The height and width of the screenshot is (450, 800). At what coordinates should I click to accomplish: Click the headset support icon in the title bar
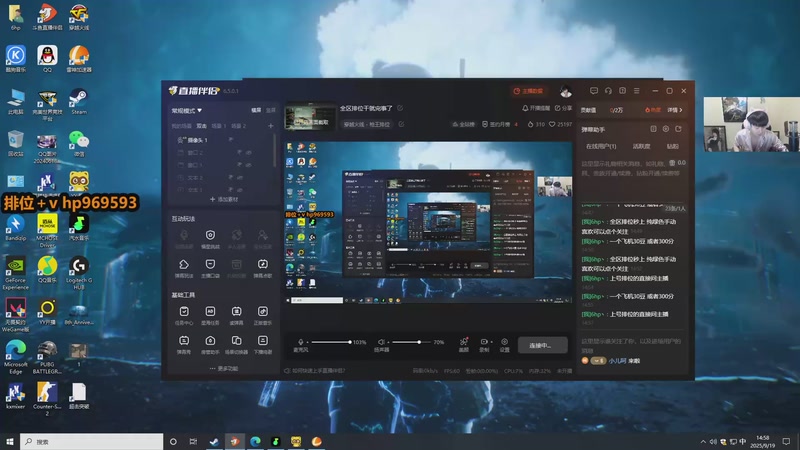click(608, 91)
